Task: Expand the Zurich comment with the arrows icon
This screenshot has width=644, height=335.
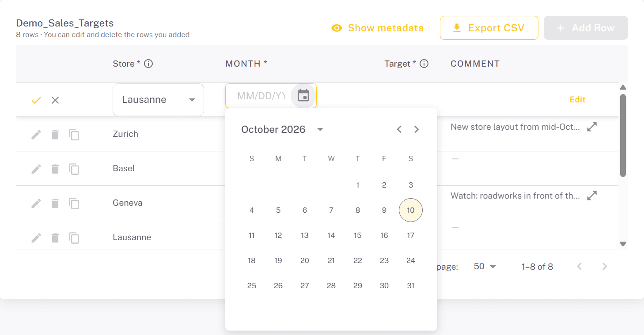Action: 592,127
